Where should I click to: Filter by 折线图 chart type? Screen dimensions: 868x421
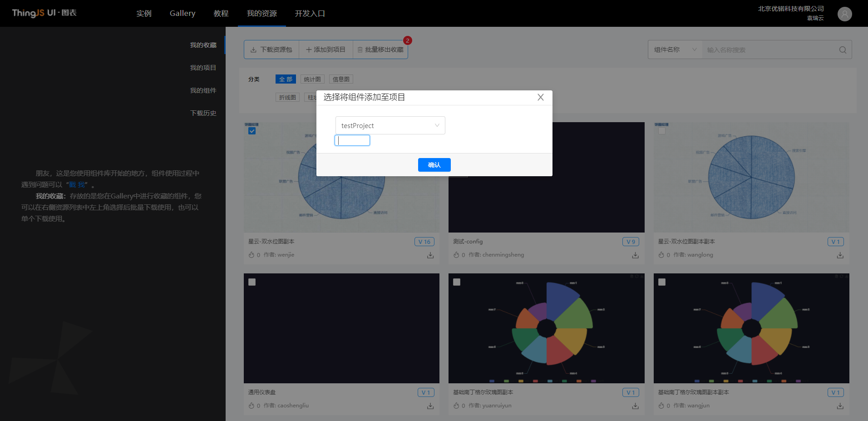pyautogui.click(x=287, y=97)
